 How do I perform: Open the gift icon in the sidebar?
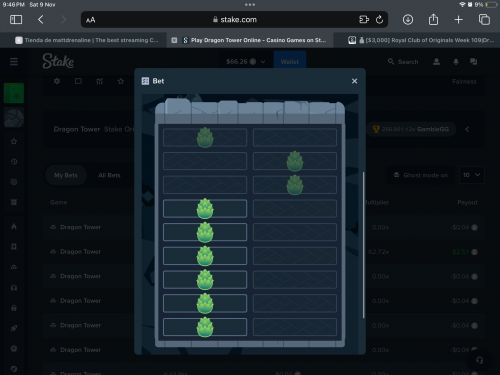coord(14,308)
